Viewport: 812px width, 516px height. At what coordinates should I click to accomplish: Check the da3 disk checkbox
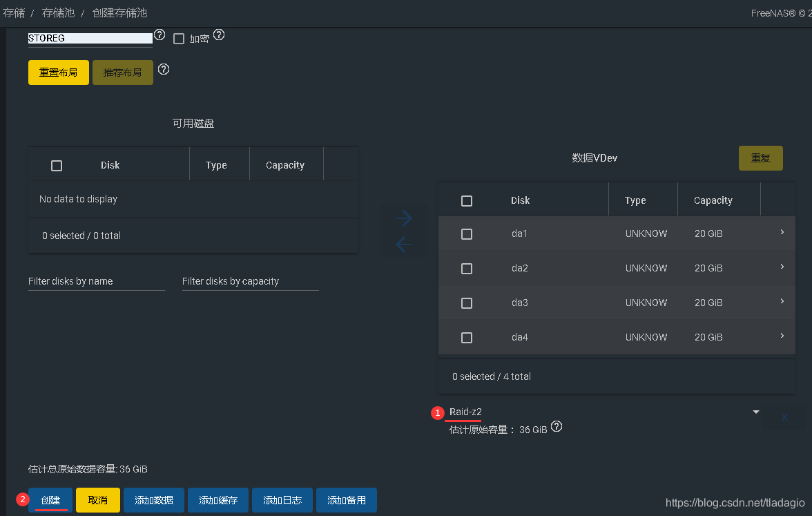[467, 303]
